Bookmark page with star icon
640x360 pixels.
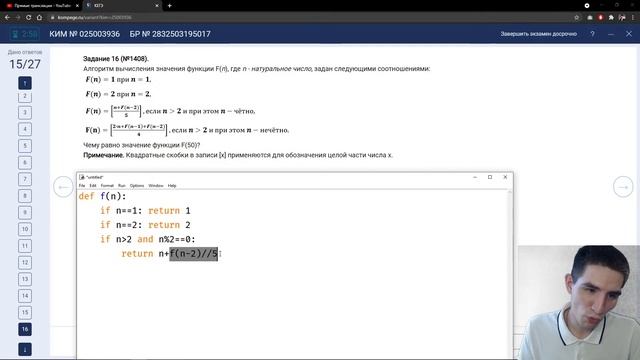[x=576, y=18]
